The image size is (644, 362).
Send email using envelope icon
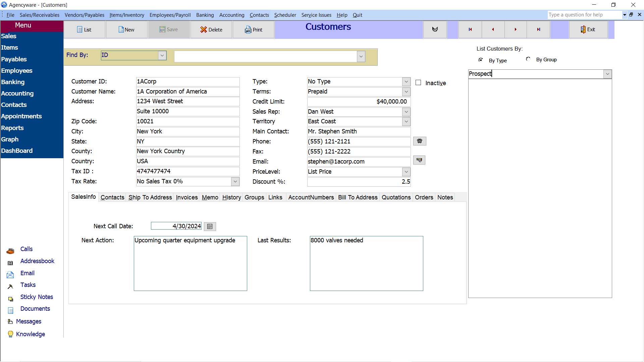(x=419, y=160)
